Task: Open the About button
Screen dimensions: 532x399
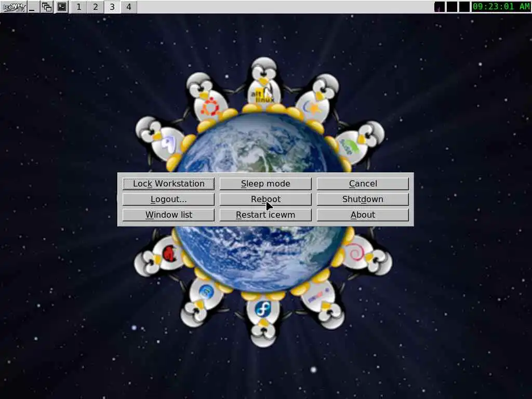Action: (x=363, y=215)
